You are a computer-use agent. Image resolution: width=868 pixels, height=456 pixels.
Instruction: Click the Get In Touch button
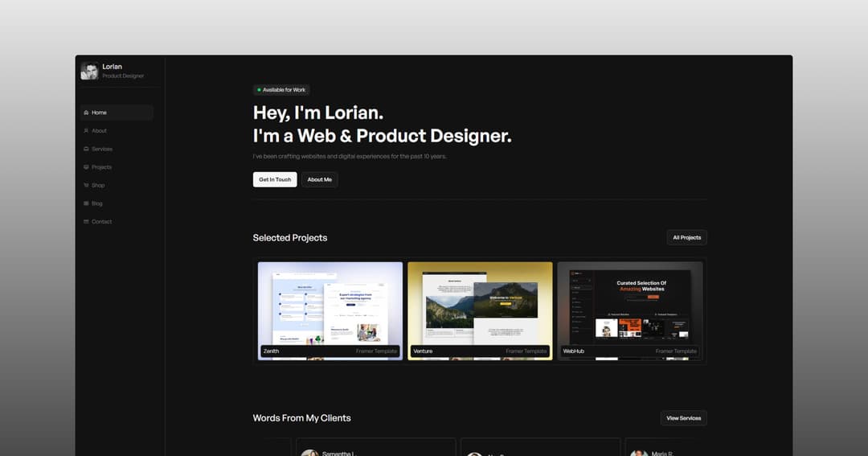click(x=275, y=179)
